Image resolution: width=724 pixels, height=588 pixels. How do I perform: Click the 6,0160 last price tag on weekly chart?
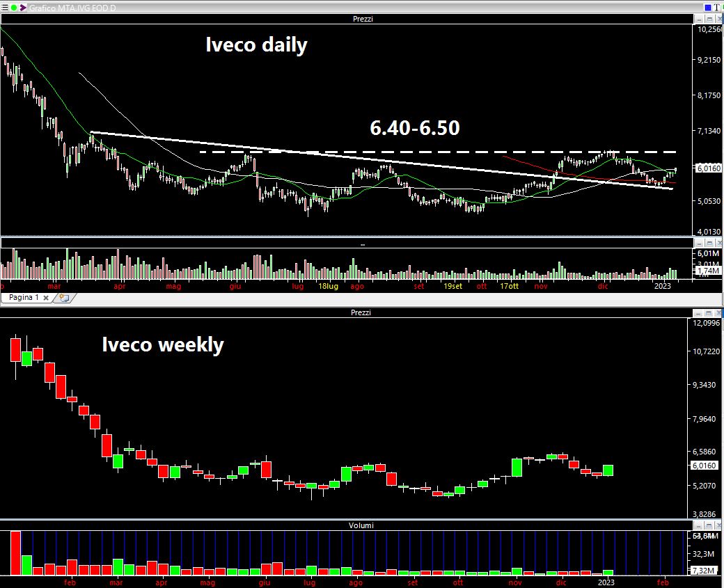tap(704, 466)
